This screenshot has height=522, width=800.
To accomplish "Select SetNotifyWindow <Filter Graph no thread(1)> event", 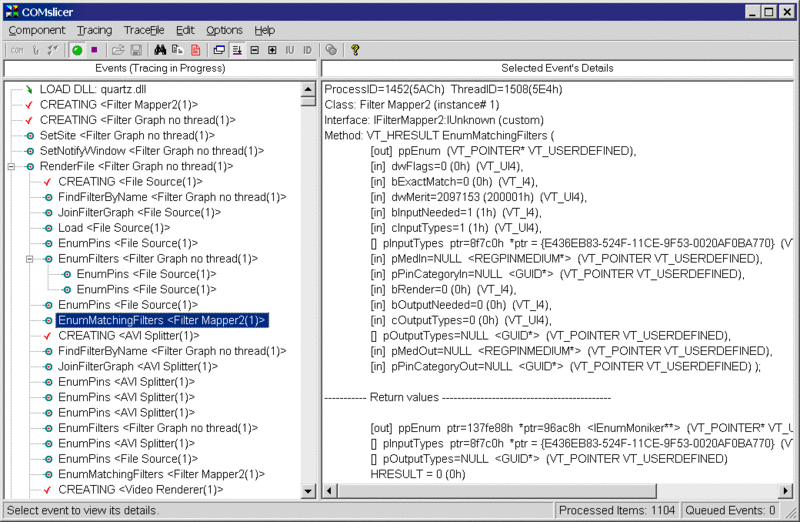I will point(152,151).
